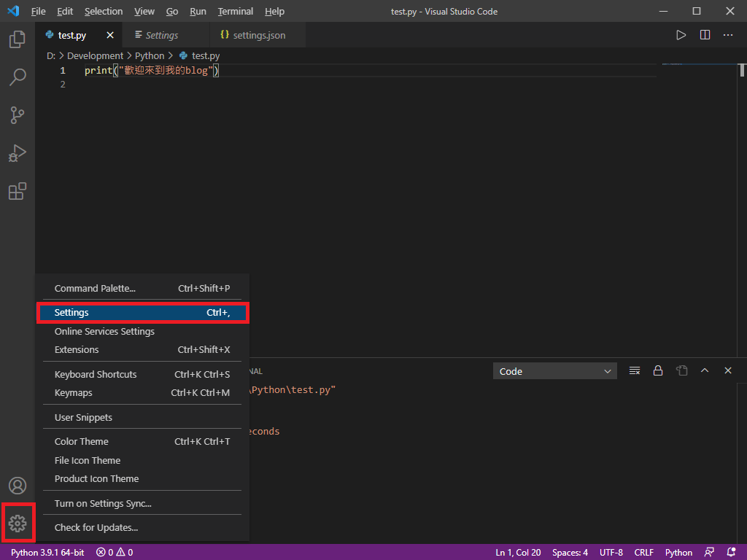The image size is (747, 560).
Task: Click the Manage gear icon
Action: point(18,523)
